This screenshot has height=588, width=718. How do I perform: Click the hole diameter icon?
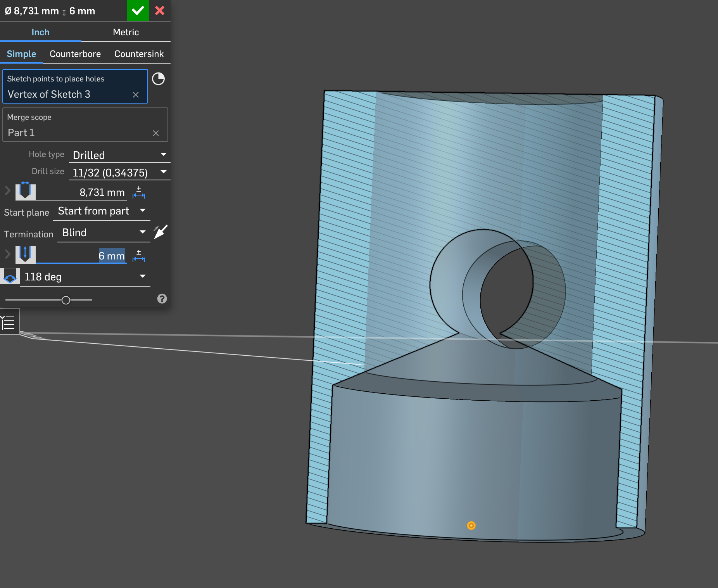[25, 190]
